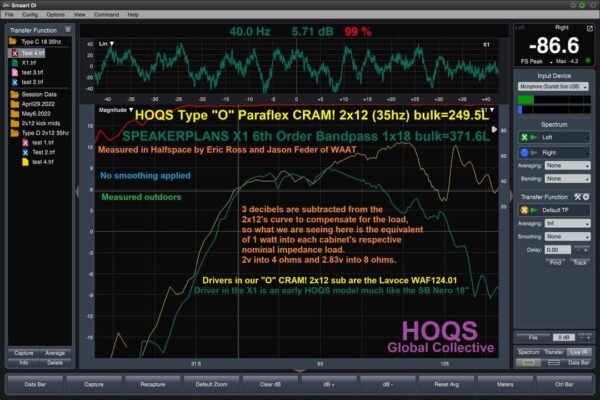The height and width of the screenshot is (400, 600).
Task: Pop out the SPL meter with the expand icon
Action: click(590, 28)
